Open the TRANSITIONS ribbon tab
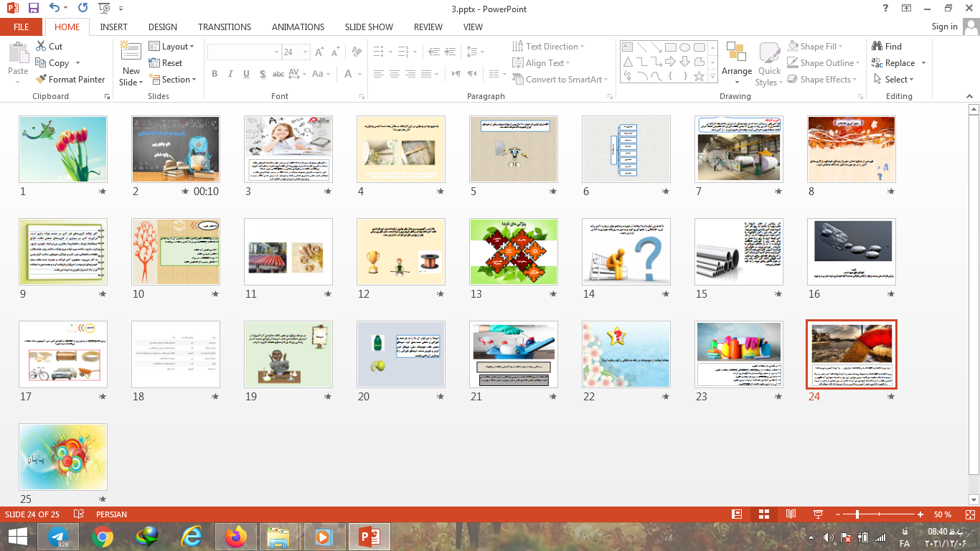This screenshot has width=980, height=551. tap(225, 27)
